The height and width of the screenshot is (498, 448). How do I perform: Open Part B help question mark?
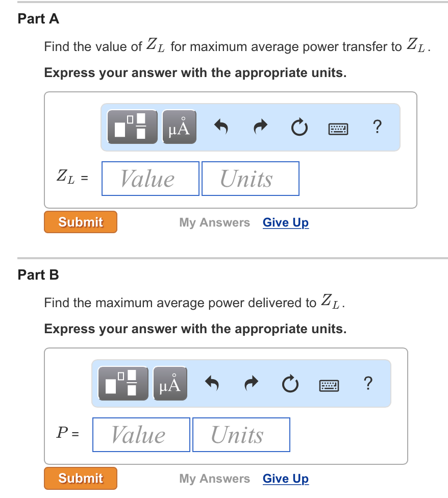point(368,383)
